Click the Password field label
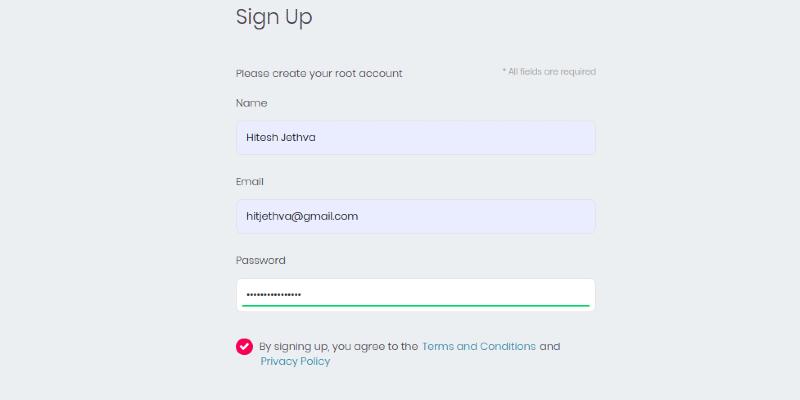 pos(260,260)
